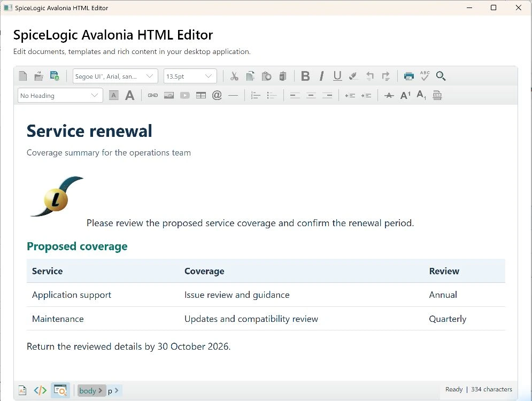Image resolution: width=532 pixels, height=401 pixels.
Task: Open the No Heading style dropdown
Action: coord(60,96)
